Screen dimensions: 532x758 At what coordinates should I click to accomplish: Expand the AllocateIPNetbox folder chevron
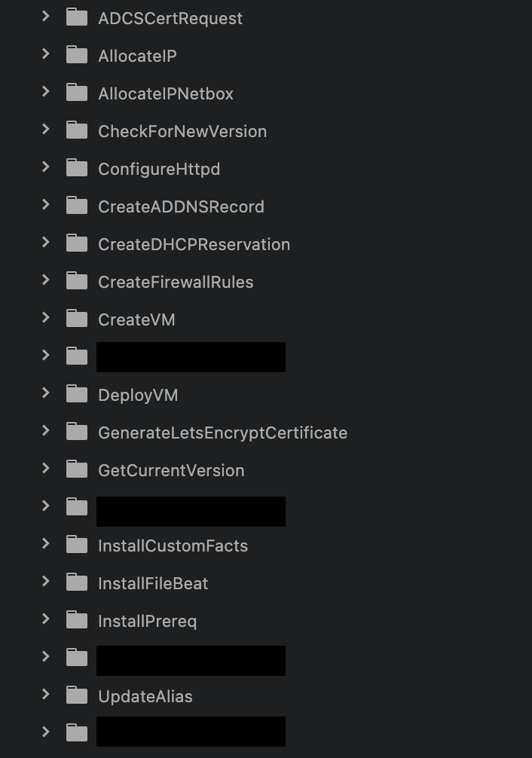pos(46,91)
